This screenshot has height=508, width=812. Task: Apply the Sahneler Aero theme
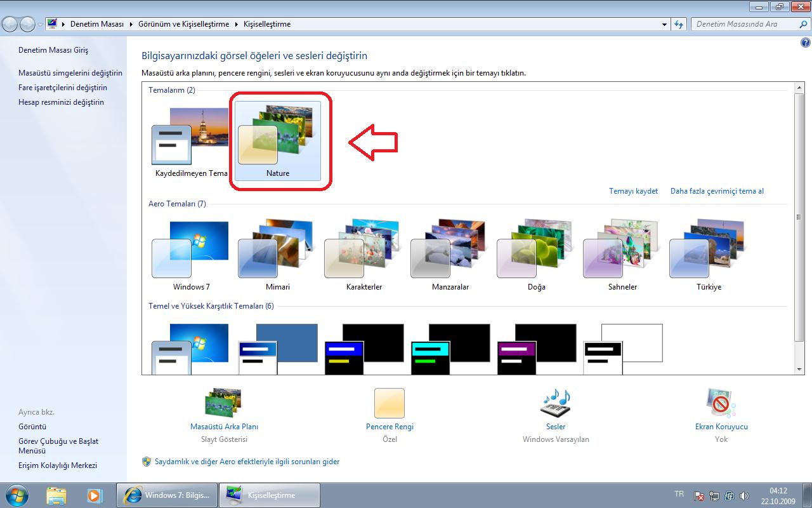(x=622, y=255)
